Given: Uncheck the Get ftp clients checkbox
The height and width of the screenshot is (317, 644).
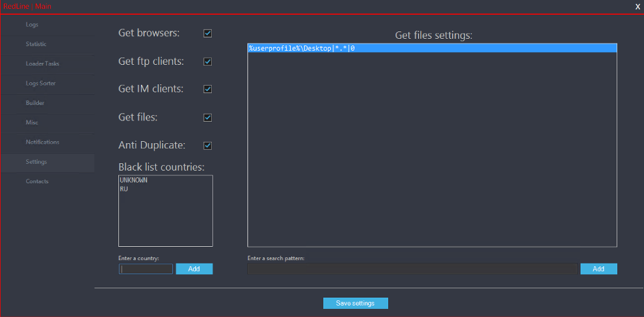Looking at the screenshot, I should [208, 62].
